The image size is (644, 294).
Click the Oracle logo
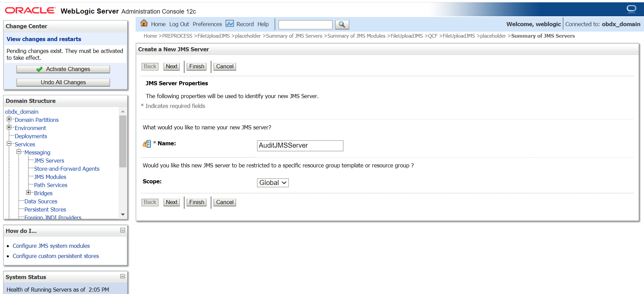tap(30, 11)
